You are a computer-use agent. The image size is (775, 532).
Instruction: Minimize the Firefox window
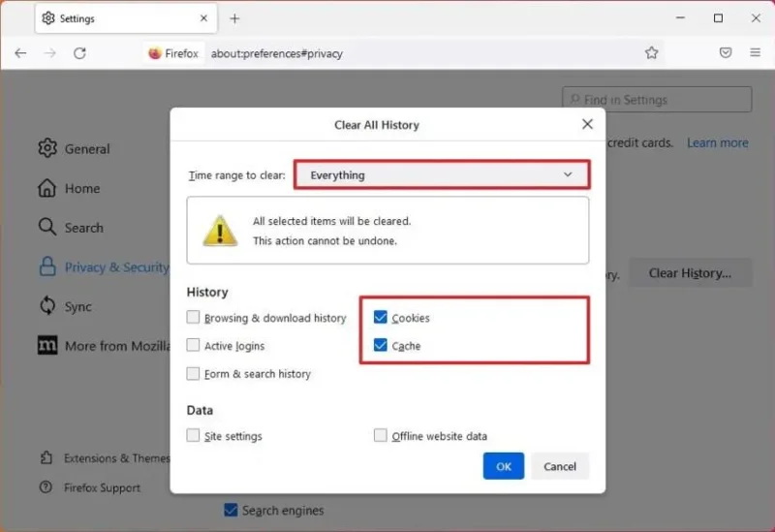click(681, 17)
